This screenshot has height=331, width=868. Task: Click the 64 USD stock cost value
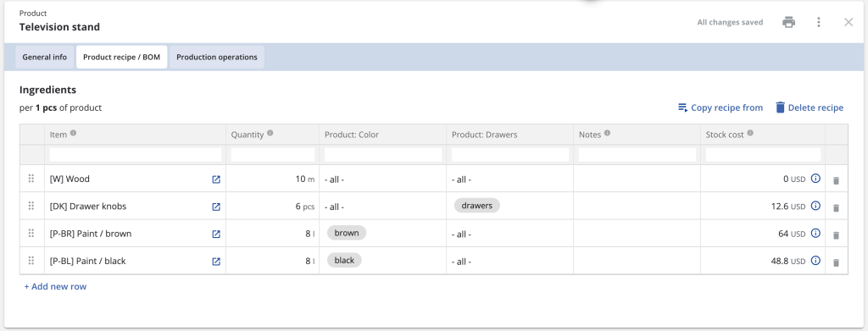point(792,234)
